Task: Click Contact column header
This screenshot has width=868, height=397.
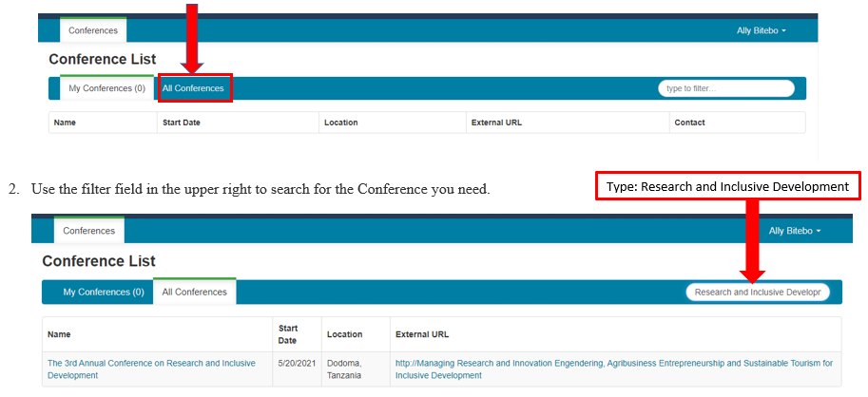Action: tap(689, 123)
